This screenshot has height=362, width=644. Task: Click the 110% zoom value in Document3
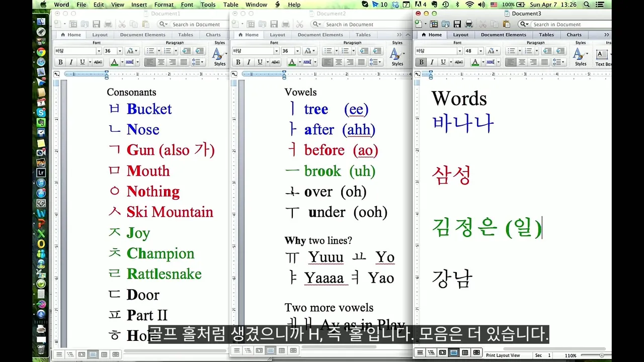click(571, 355)
